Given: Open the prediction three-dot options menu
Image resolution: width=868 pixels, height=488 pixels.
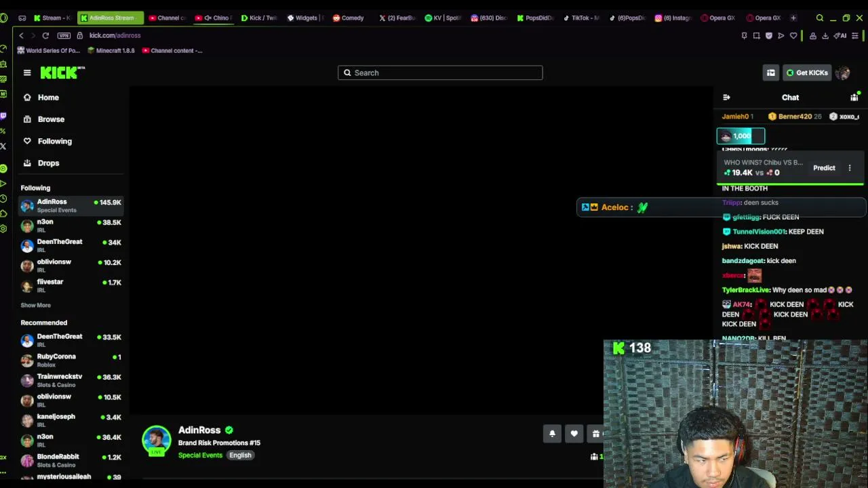Looking at the screenshot, I should [850, 168].
